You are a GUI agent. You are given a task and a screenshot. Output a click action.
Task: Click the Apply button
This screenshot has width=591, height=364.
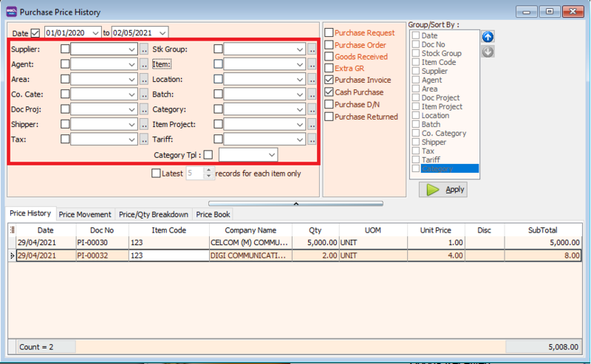pyautogui.click(x=443, y=190)
